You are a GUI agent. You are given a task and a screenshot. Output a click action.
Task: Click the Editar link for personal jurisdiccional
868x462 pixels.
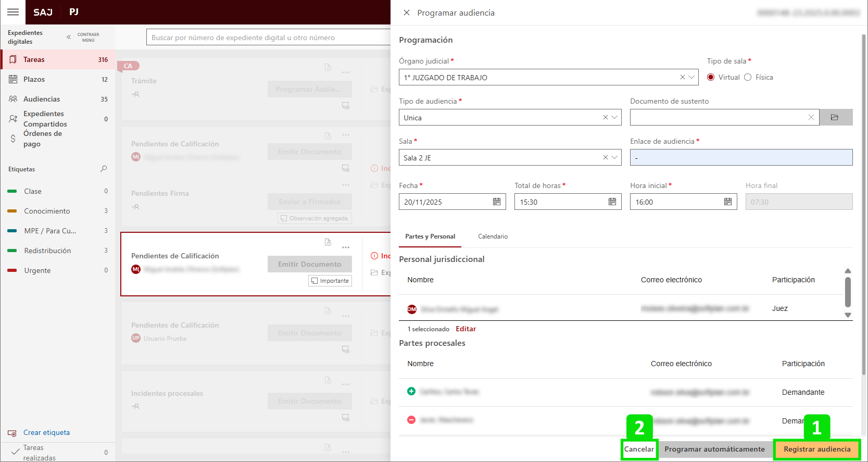click(x=466, y=329)
